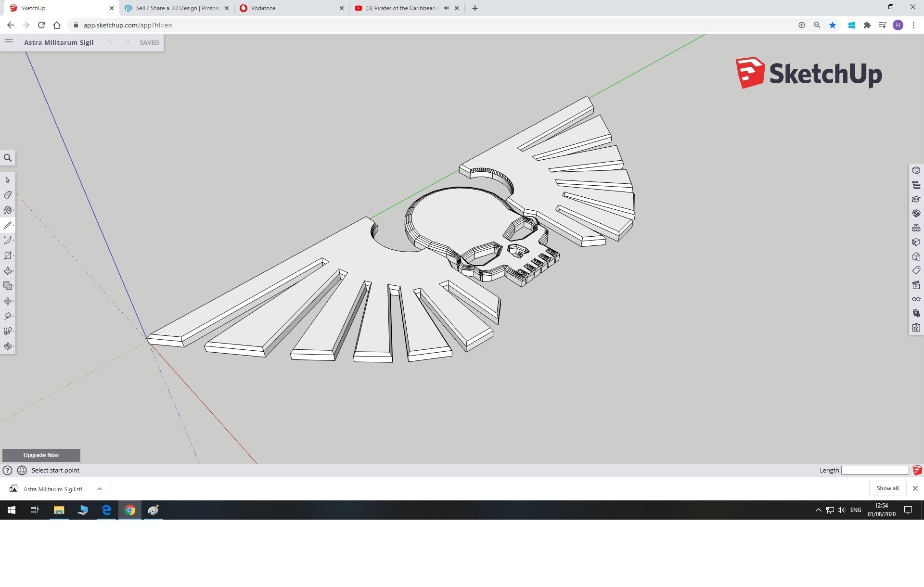
Task: Click the Astra Militarum Sigil title
Action: [59, 42]
